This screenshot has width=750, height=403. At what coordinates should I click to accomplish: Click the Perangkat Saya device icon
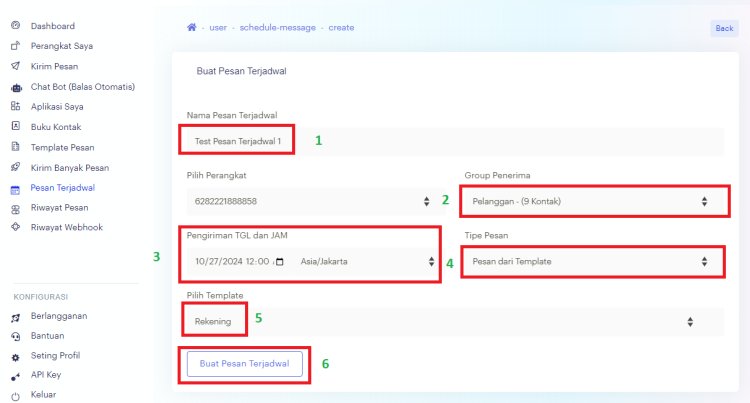click(x=15, y=46)
